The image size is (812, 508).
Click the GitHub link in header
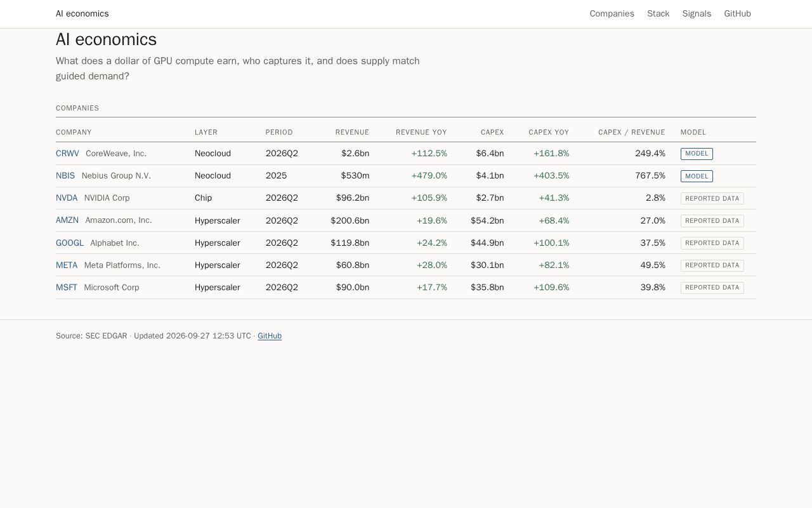[x=737, y=13]
